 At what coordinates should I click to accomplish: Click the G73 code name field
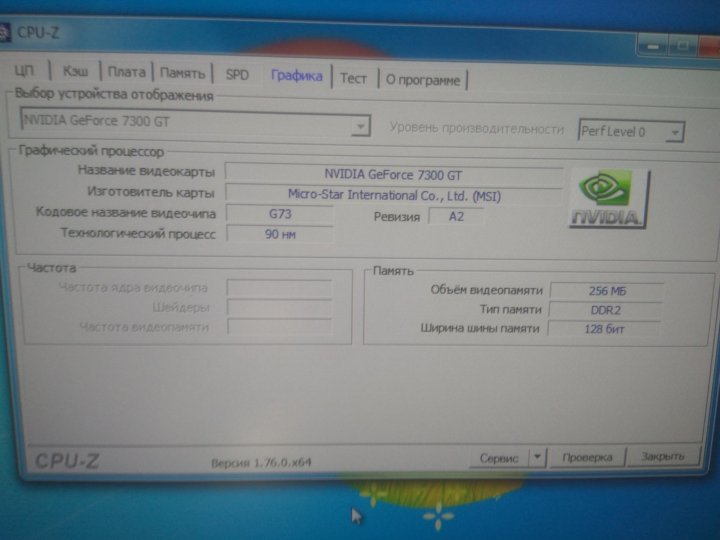(280, 214)
